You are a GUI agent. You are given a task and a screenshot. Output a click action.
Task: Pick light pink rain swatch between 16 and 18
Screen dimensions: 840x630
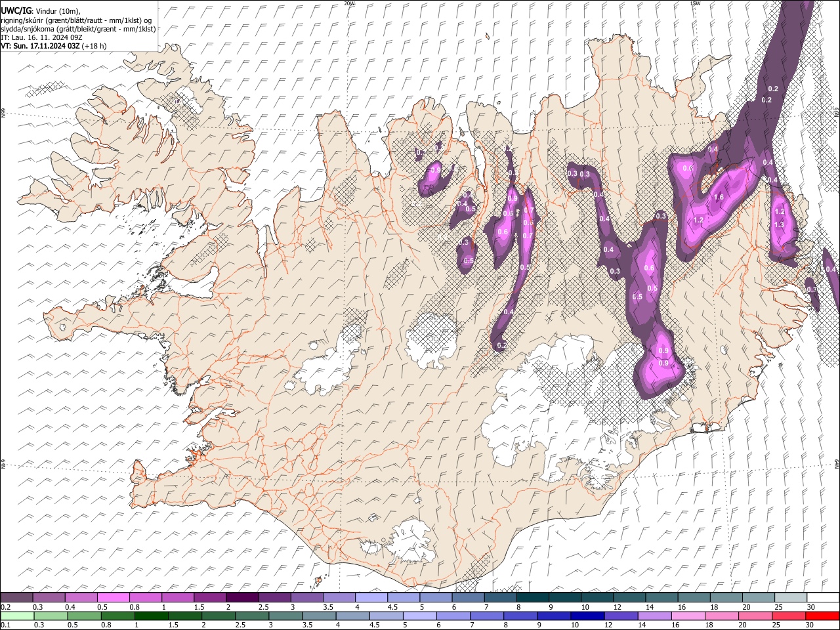[688, 616]
